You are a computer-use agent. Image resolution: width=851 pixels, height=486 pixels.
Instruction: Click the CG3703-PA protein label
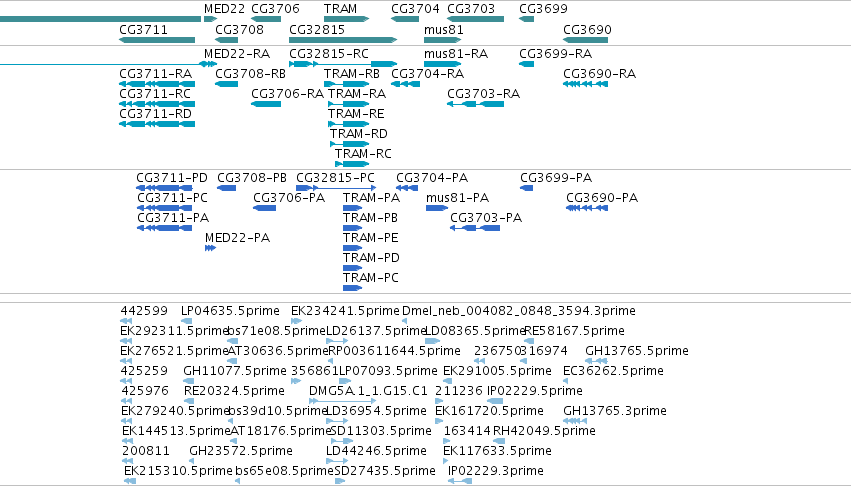click(x=486, y=218)
